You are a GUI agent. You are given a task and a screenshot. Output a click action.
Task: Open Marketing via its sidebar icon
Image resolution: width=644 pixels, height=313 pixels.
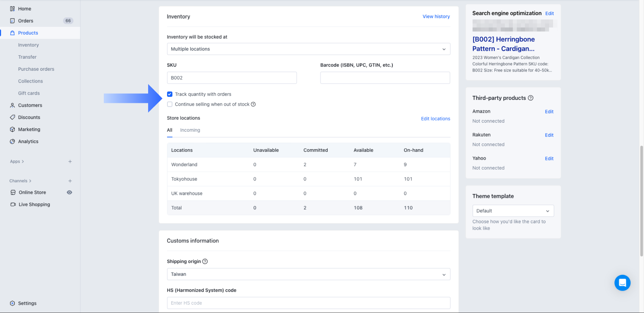pos(13,129)
